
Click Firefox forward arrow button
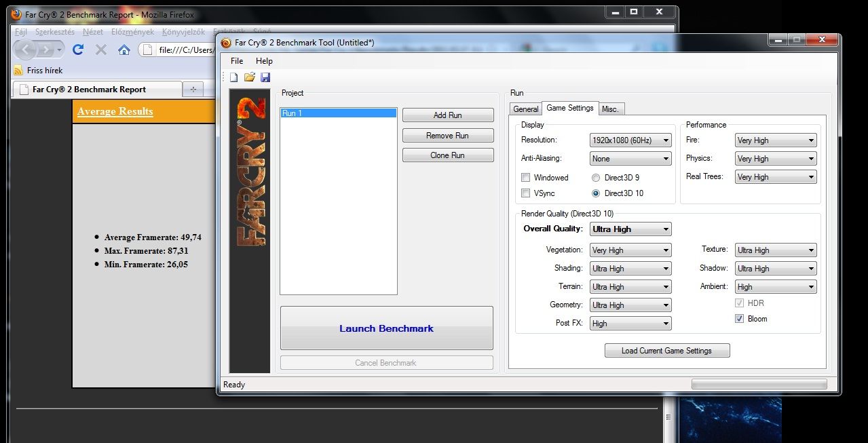coord(45,50)
